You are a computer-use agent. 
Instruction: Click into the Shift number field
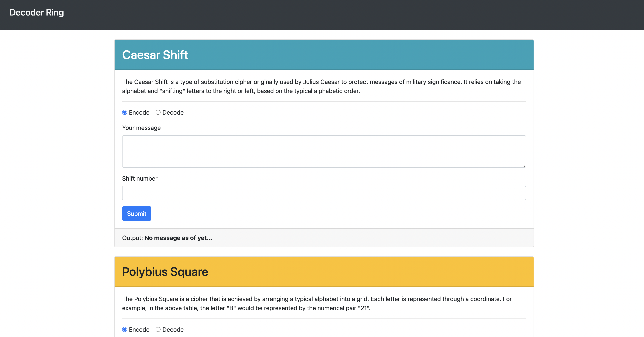324,193
